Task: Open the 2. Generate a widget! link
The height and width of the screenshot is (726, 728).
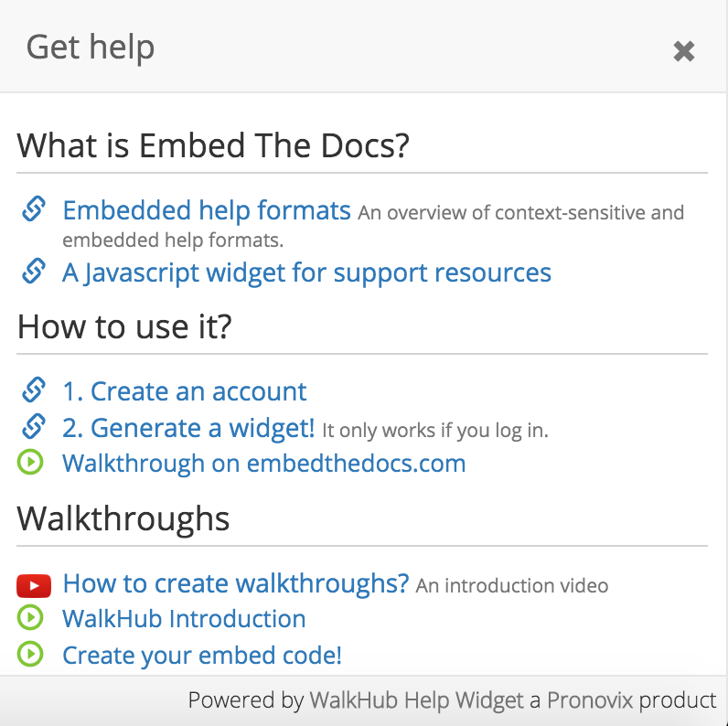Action: tap(188, 427)
